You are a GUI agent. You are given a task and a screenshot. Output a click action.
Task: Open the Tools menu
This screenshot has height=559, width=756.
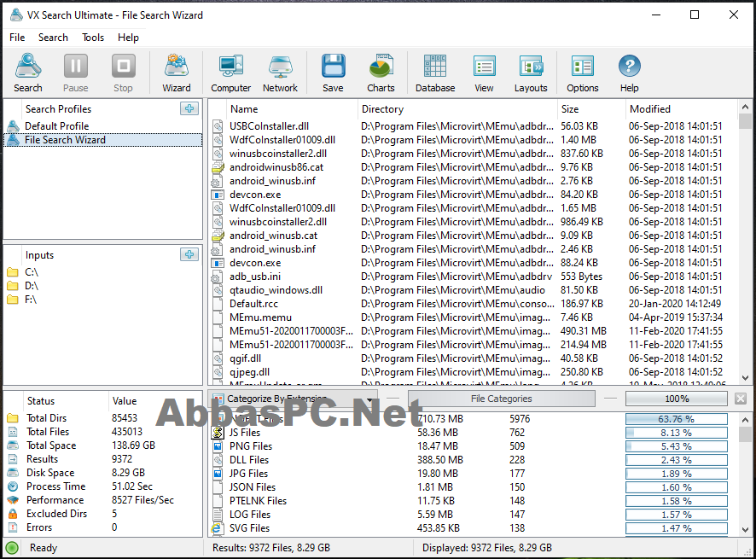click(93, 38)
